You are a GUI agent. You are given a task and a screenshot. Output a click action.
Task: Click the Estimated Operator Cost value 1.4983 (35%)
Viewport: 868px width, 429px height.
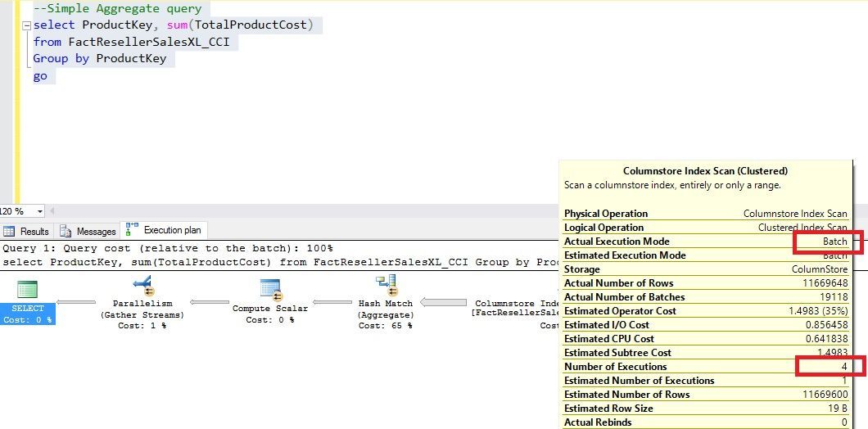pyautogui.click(x=818, y=311)
